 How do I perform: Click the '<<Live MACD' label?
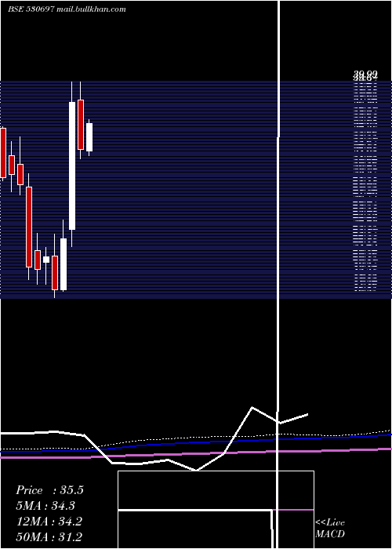point(330,528)
